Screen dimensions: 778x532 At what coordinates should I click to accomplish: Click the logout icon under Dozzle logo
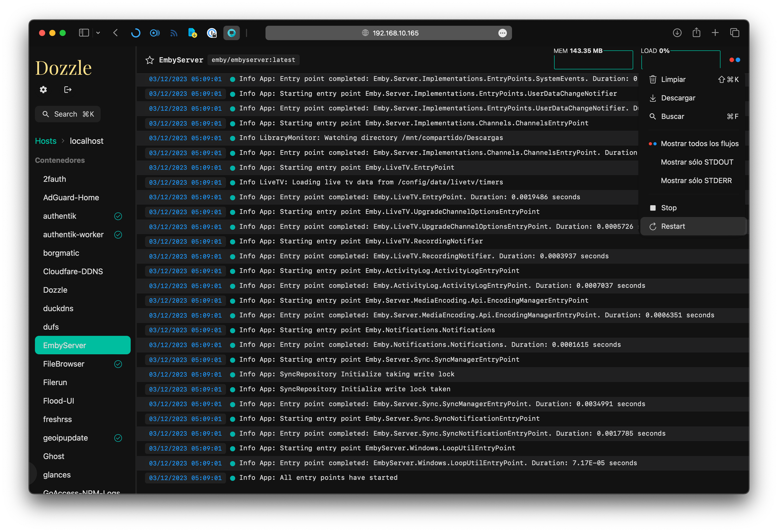click(68, 90)
